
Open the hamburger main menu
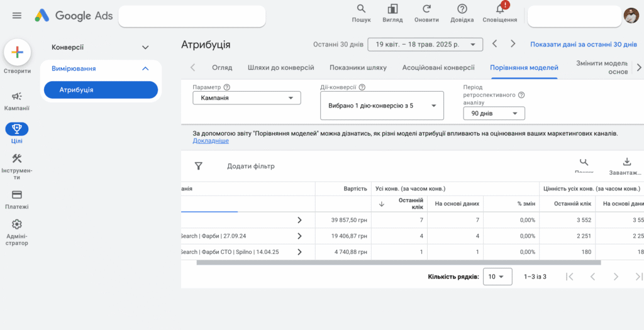pyautogui.click(x=17, y=16)
